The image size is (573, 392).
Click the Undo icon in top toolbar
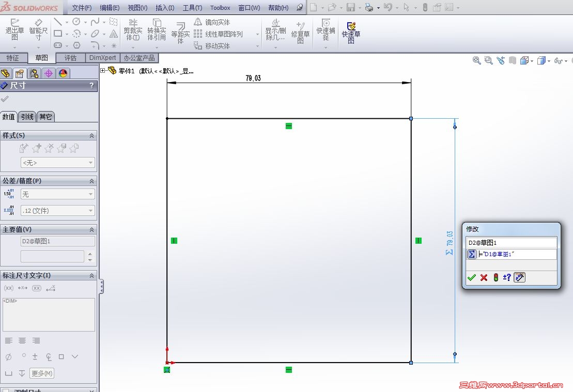[x=388, y=7]
